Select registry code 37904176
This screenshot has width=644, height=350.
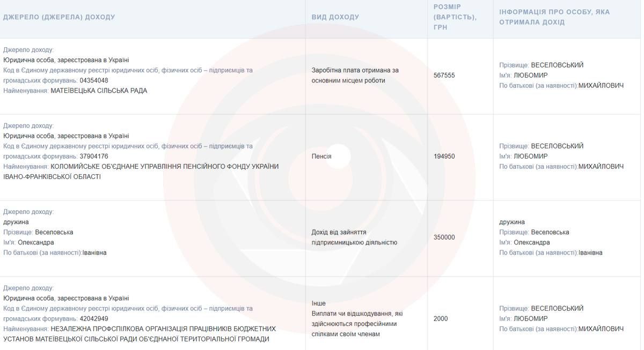click(94, 157)
